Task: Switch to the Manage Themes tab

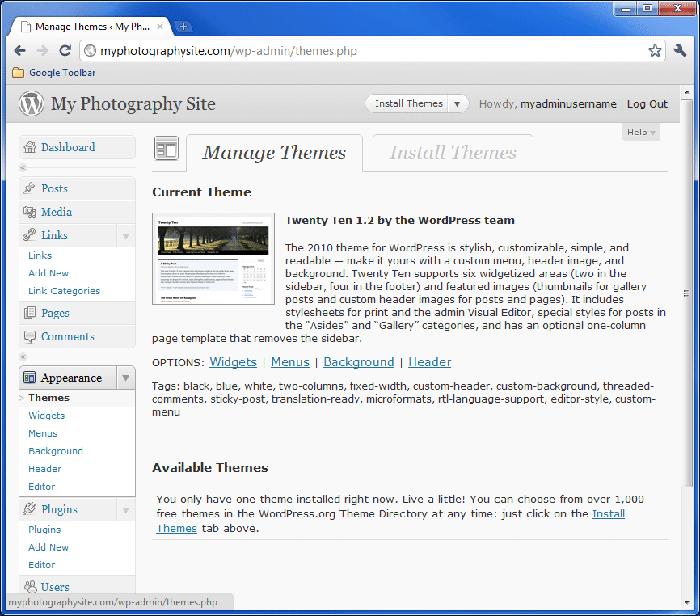Action: coord(274,153)
